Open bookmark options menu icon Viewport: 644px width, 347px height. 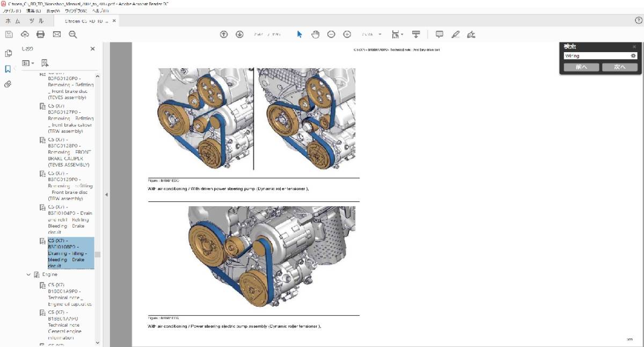28,63
